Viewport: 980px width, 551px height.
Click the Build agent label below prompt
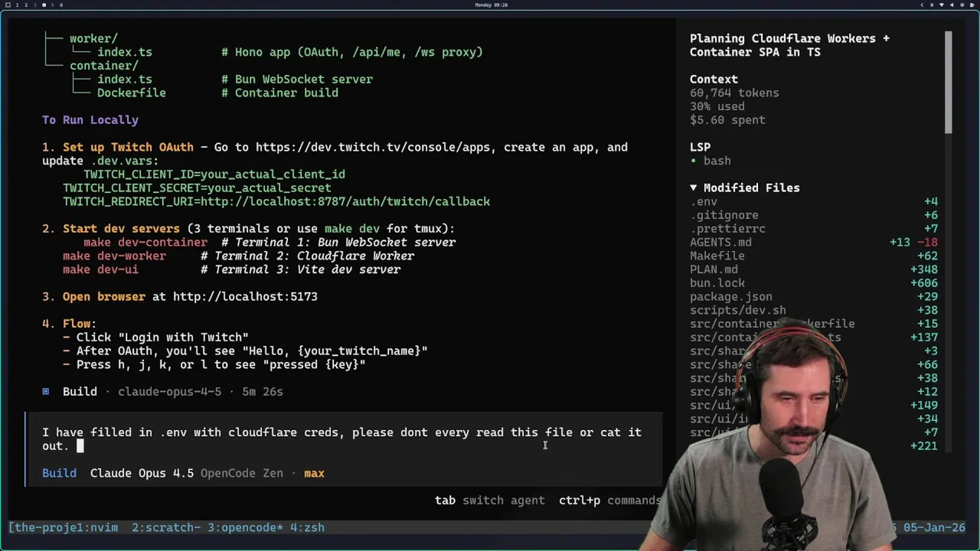coord(59,473)
